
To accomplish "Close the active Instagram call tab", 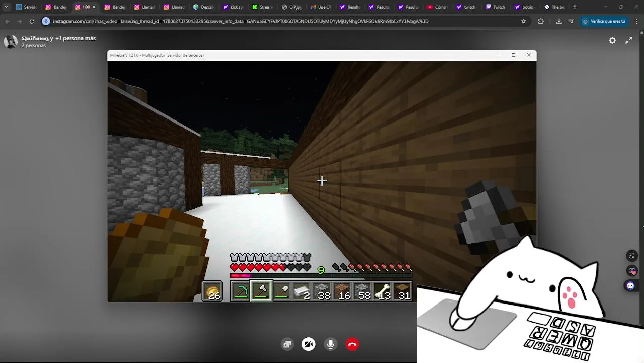I will pyautogui.click(x=94, y=7).
